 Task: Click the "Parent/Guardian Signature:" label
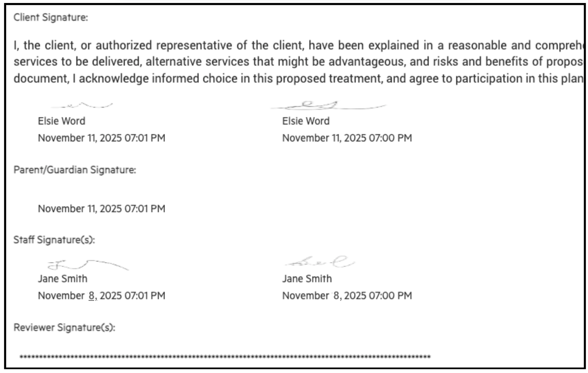pos(74,170)
